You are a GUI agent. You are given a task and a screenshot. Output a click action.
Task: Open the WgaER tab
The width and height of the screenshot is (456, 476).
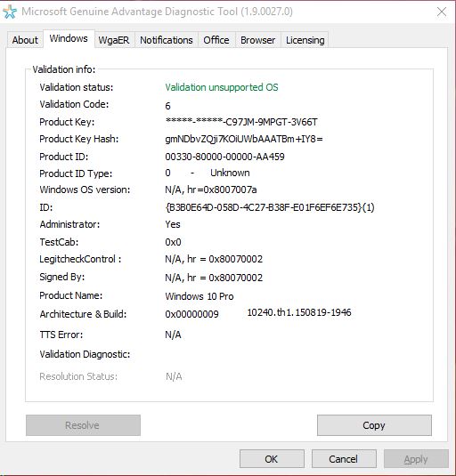coord(114,40)
